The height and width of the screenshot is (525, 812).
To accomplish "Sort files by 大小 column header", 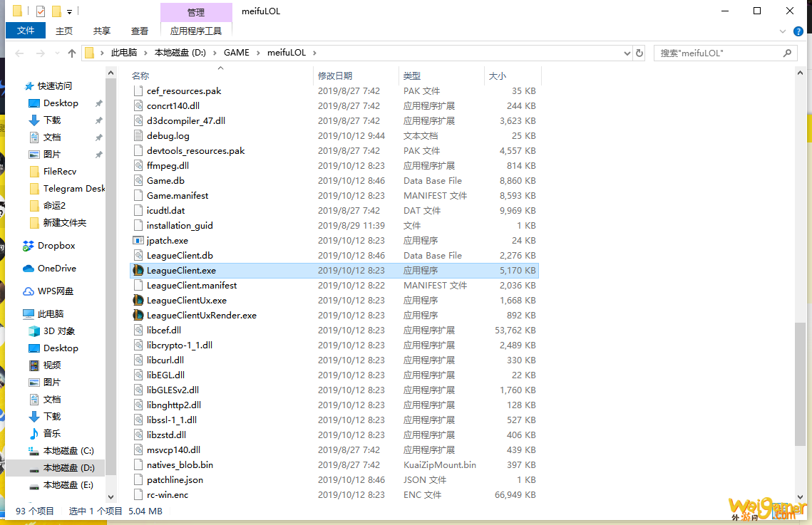I will pos(498,76).
